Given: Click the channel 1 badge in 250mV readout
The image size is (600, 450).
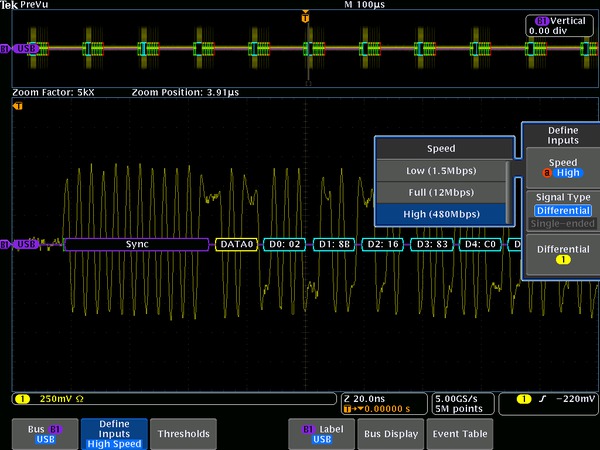Looking at the screenshot, I should click(20, 400).
